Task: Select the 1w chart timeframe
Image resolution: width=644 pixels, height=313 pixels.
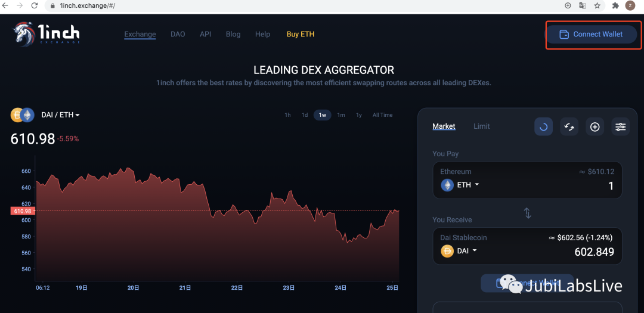Action: click(x=323, y=115)
